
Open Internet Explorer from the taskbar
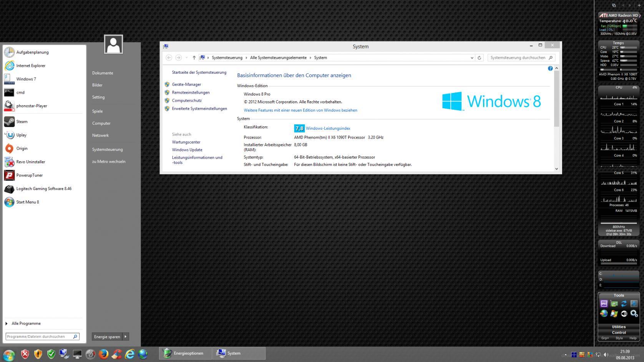pyautogui.click(x=129, y=354)
